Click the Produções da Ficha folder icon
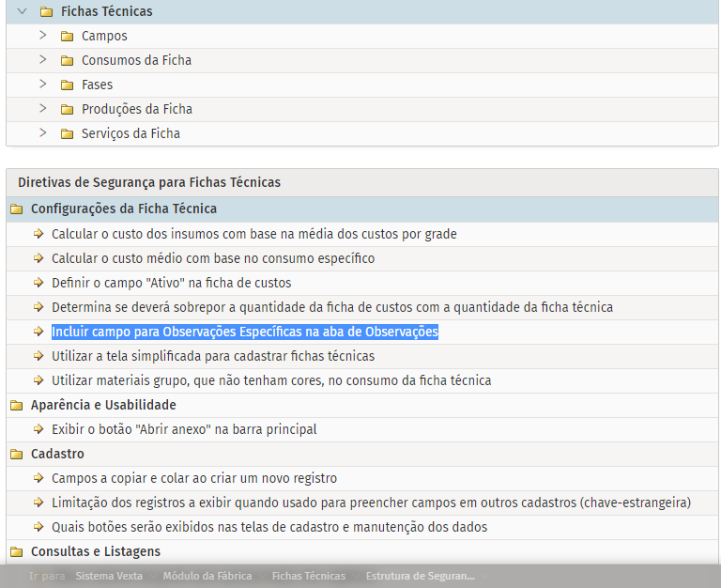Screen dimensions: 721x588 click(x=67, y=109)
